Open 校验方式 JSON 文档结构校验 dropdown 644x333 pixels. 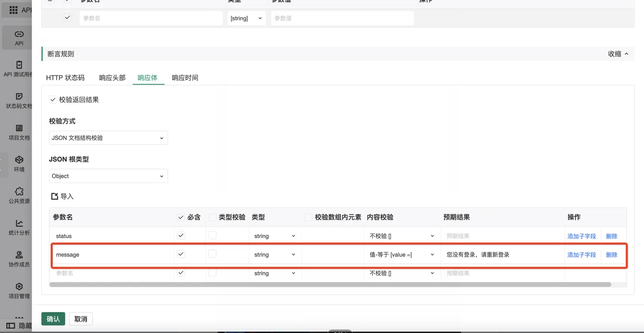[x=108, y=138]
